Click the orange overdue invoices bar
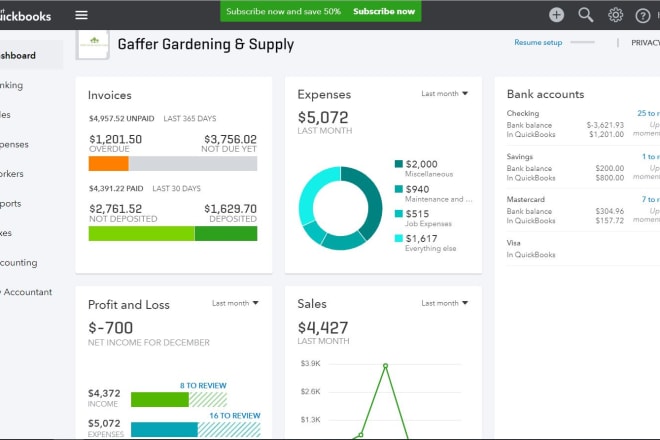Image resolution: width=660 pixels, height=440 pixels. coord(109,163)
